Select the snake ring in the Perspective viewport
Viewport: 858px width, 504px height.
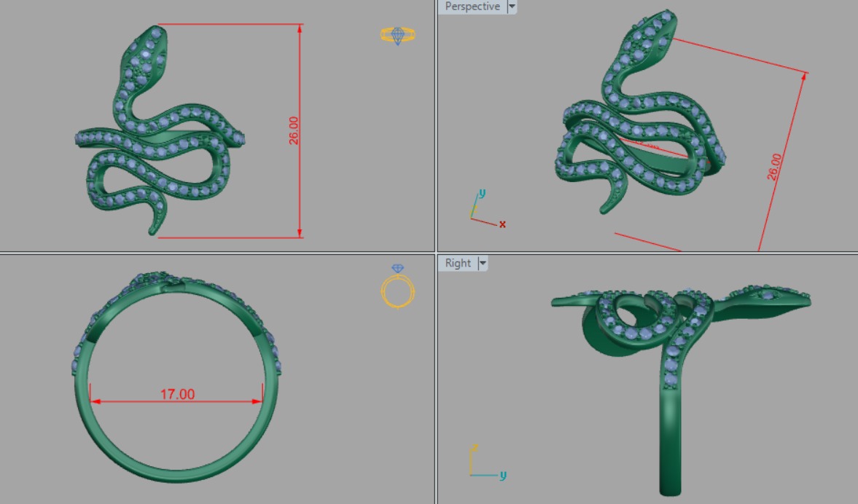pos(640,112)
